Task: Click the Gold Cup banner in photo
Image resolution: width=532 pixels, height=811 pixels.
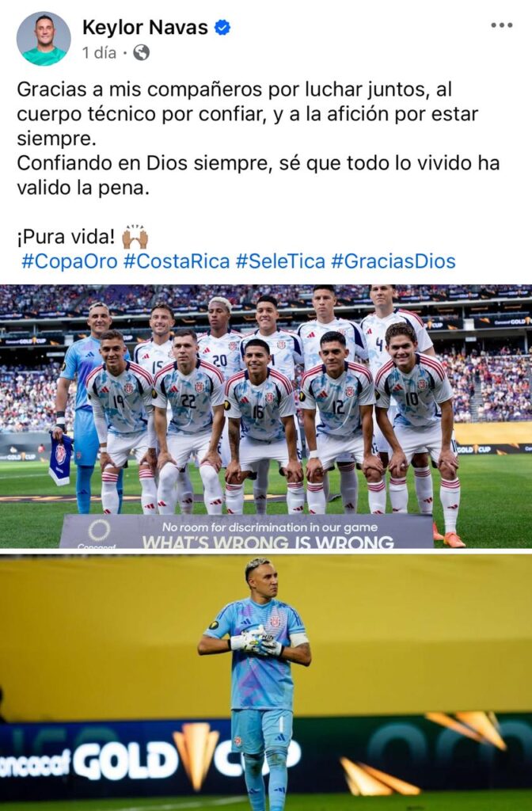Action: coord(150,756)
